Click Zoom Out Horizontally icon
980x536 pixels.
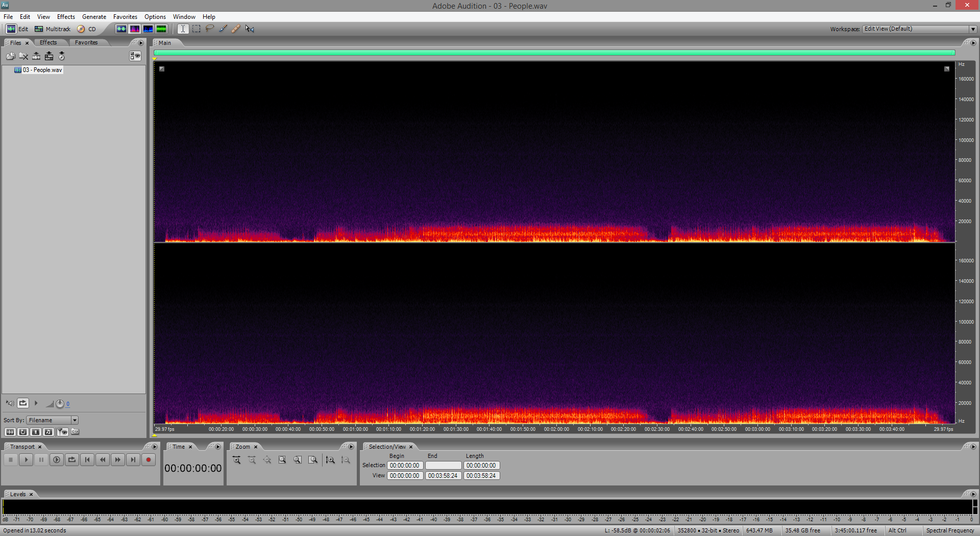coord(252,460)
